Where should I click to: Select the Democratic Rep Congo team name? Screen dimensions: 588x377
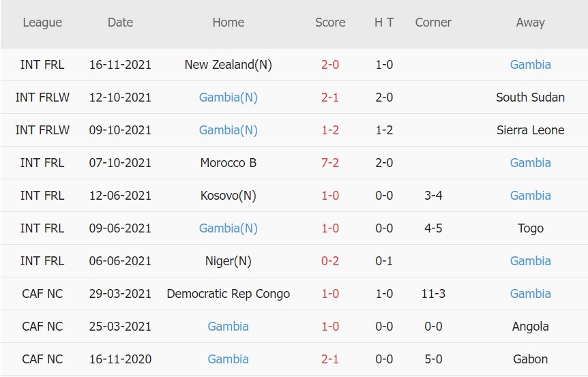[228, 294]
